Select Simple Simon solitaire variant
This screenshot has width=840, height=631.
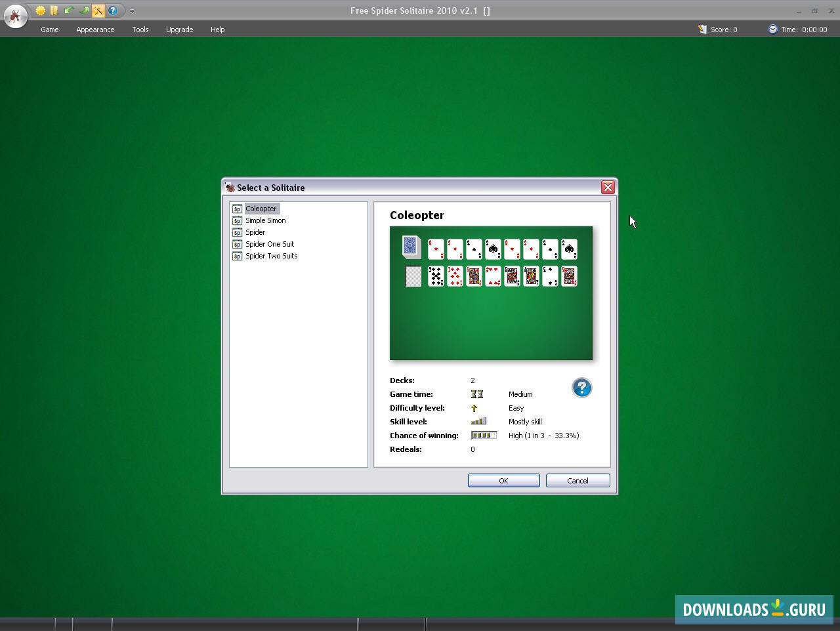pyautogui.click(x=265, y=220)
